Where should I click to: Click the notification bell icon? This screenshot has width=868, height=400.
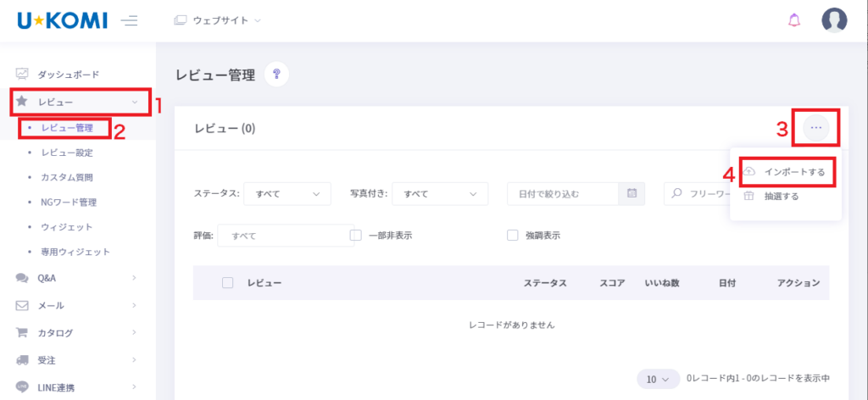[x=793, y=20]
